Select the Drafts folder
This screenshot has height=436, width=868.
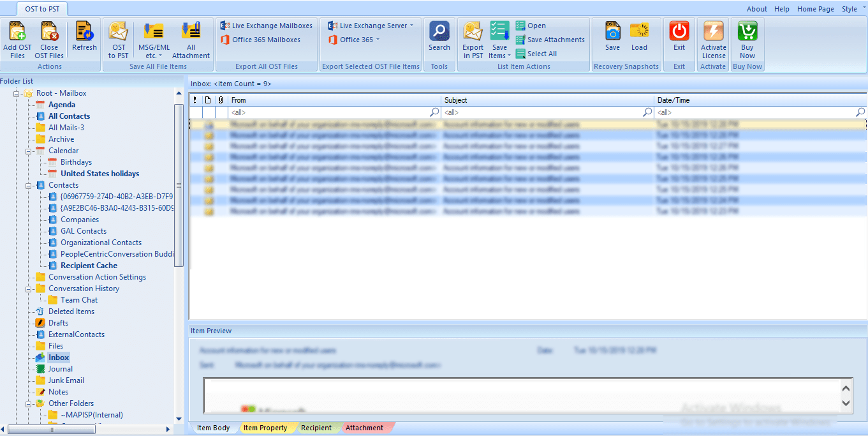pyautogui.click(x=58, y=323)
